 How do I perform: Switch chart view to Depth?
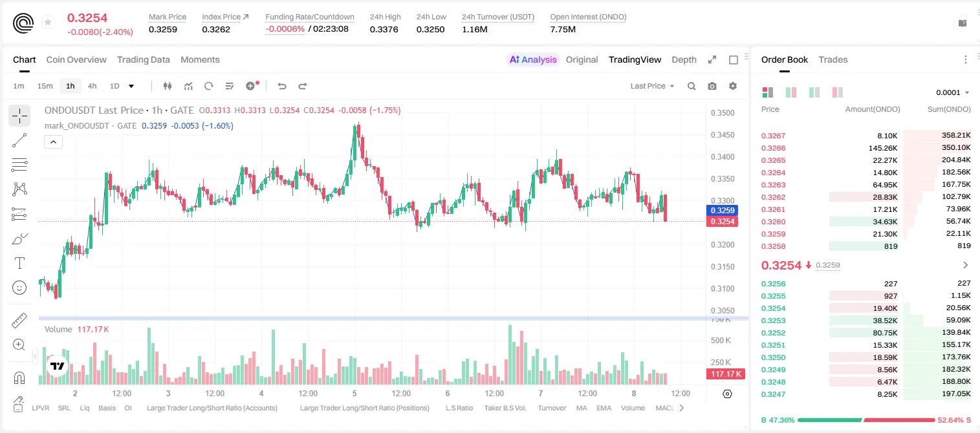[684, 59]
